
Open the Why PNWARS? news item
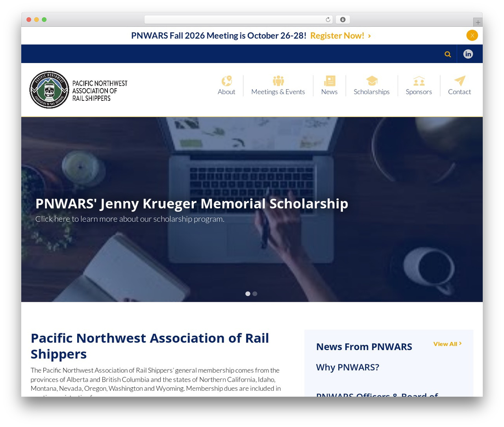coord(348,367)
